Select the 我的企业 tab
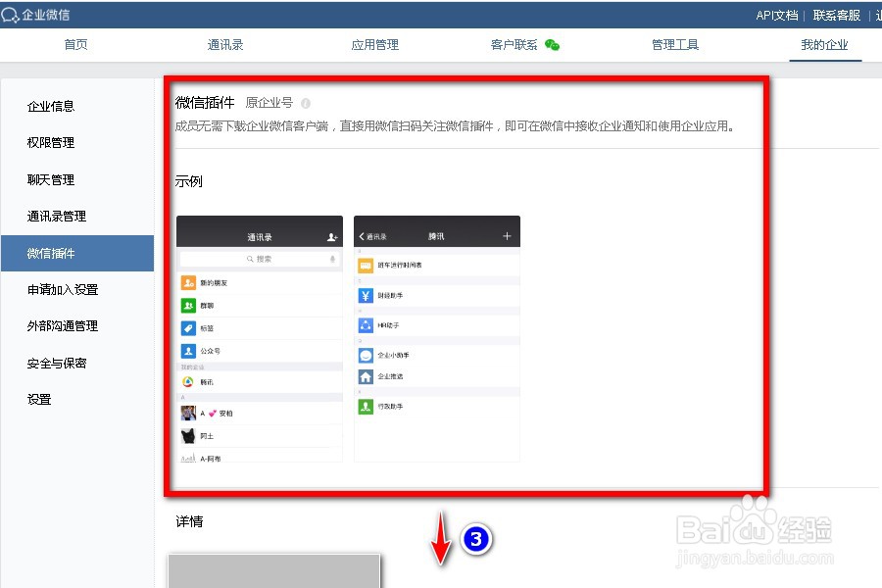 [x=824, y=44]
